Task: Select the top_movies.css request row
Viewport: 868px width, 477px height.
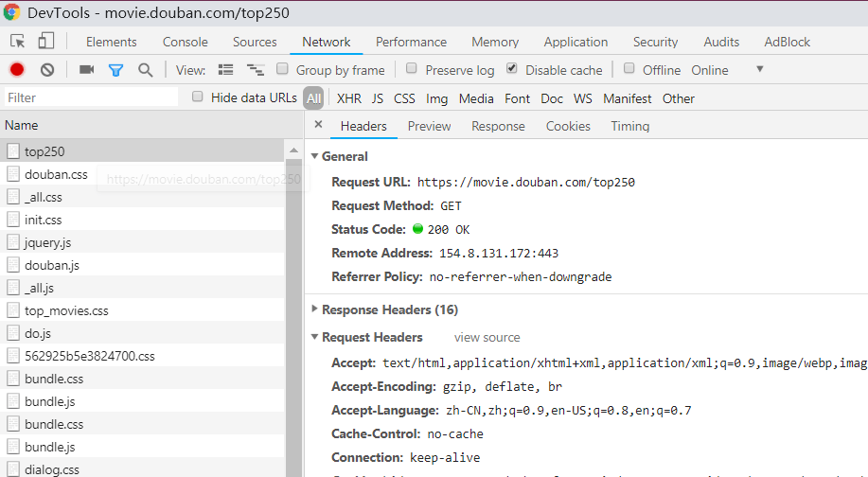Action: pos(143,310)
